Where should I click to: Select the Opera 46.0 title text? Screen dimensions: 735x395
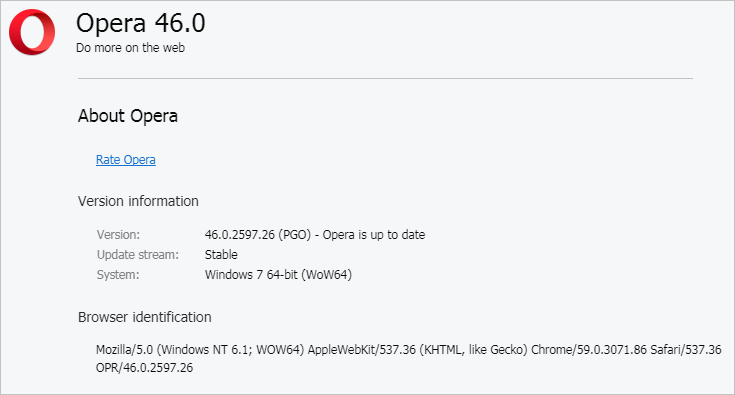[141, 23]
